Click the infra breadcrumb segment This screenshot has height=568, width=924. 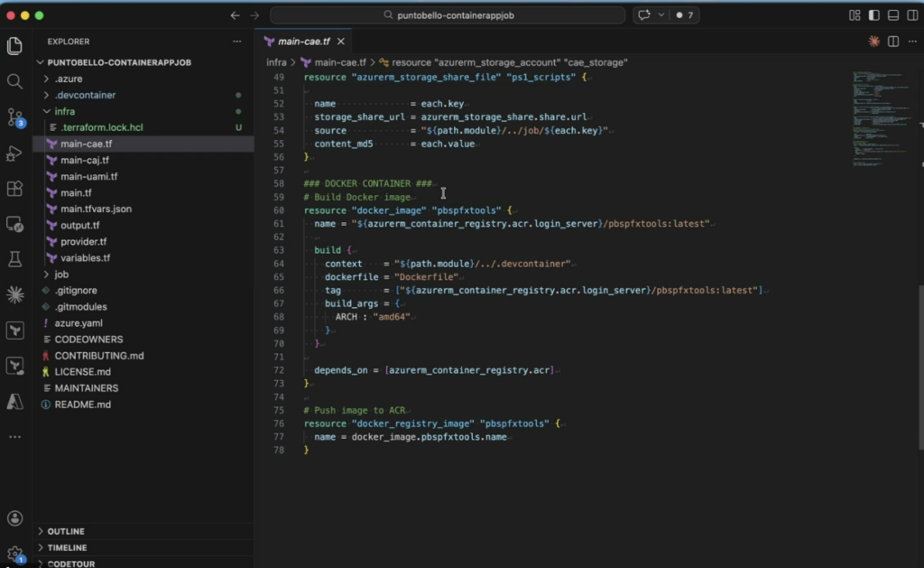point(276,62)
